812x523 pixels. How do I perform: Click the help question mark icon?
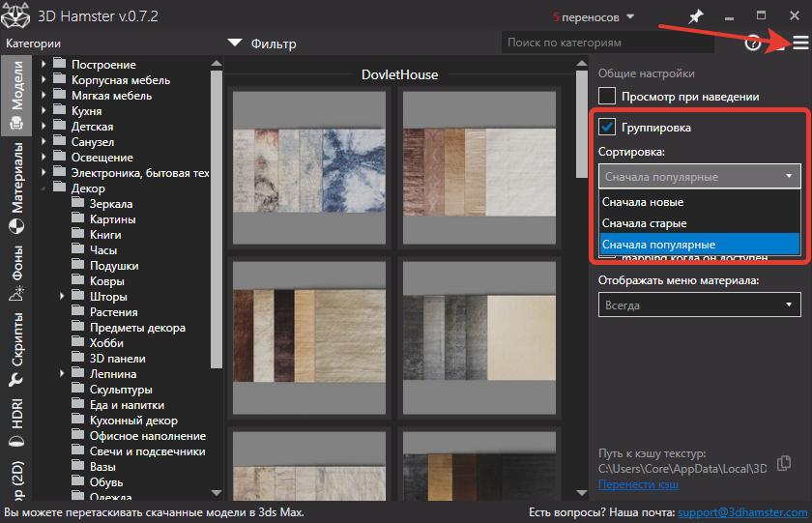[752, 44]
